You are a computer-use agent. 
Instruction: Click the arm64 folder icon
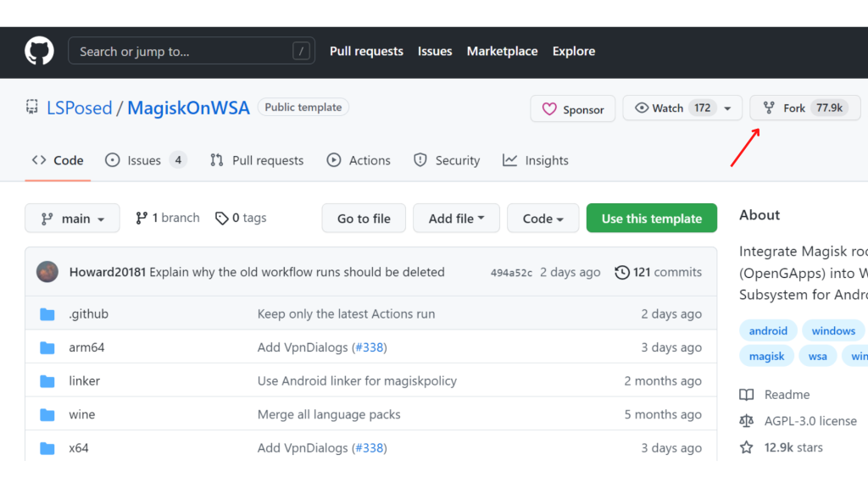(47, 348)
